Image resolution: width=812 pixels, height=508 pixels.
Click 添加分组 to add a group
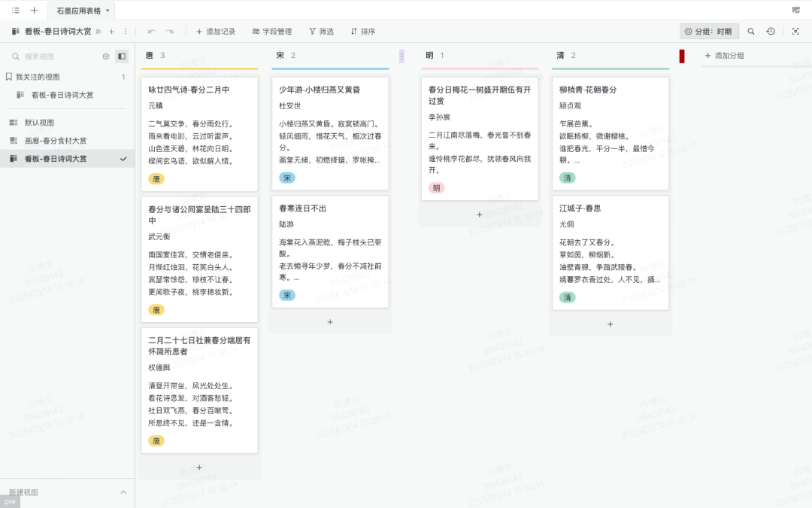(724, 56)
